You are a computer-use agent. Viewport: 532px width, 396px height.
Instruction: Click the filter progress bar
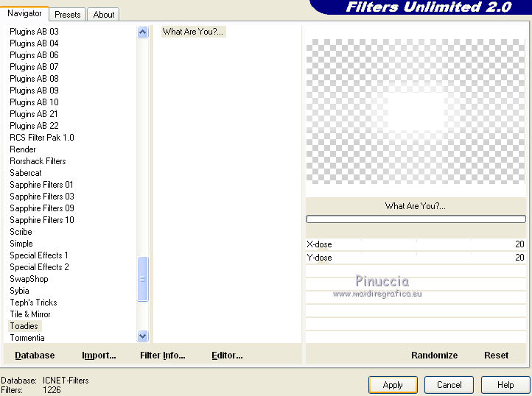(x=416, y=219)
